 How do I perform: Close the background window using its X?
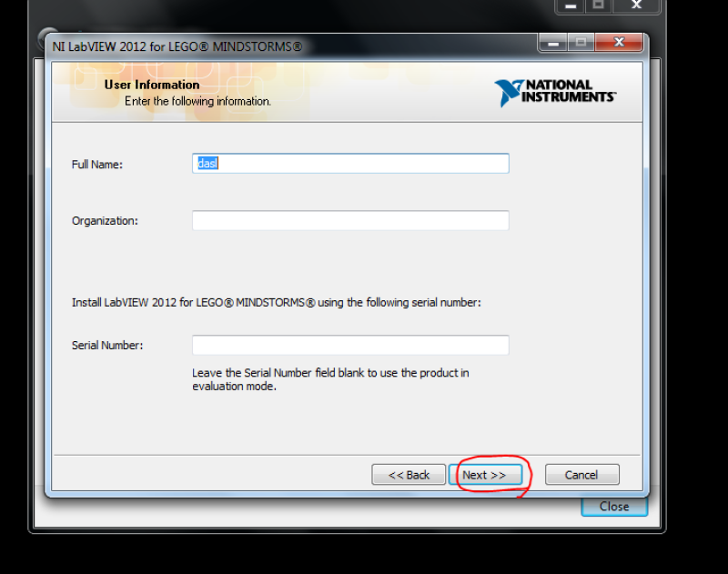(x=636, y=5)
